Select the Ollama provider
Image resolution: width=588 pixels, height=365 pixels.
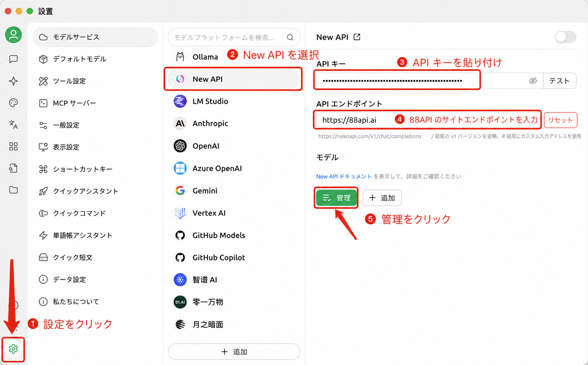click(234, 57)
